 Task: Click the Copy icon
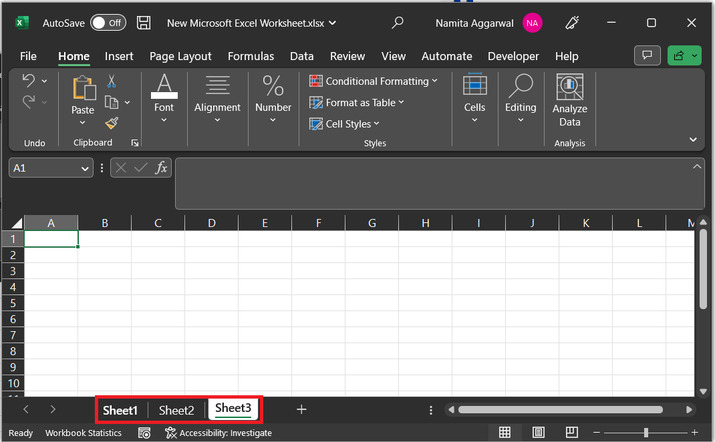(111, 102)
